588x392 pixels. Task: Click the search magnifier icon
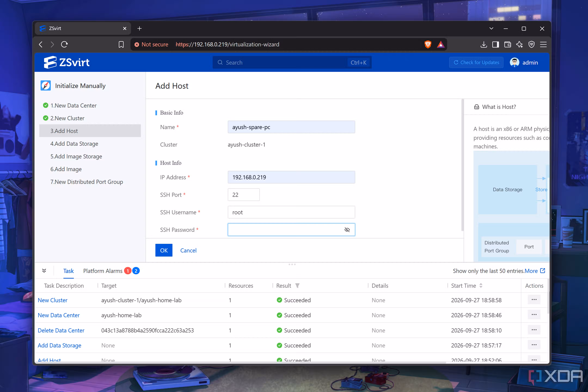220,62
